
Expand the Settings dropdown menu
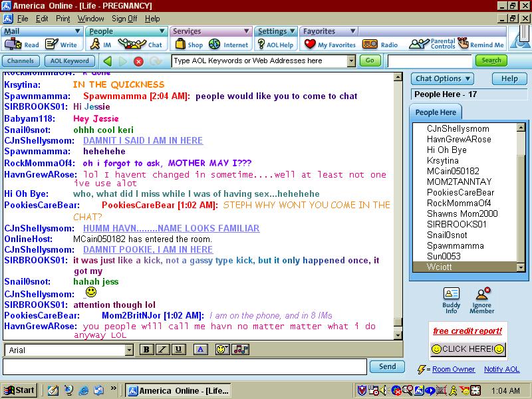point(292,31)
